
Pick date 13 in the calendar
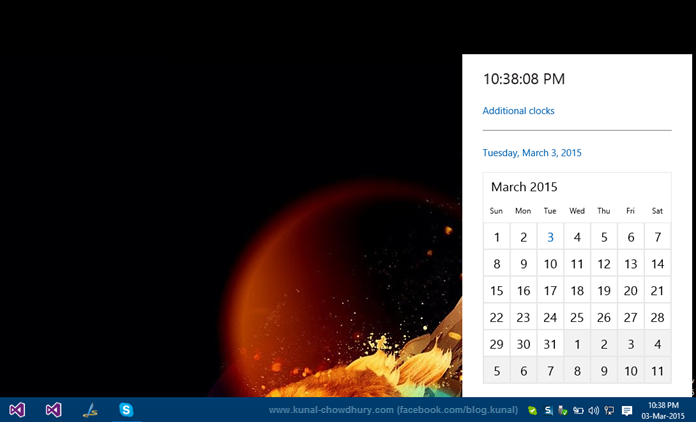pos(631,264)
